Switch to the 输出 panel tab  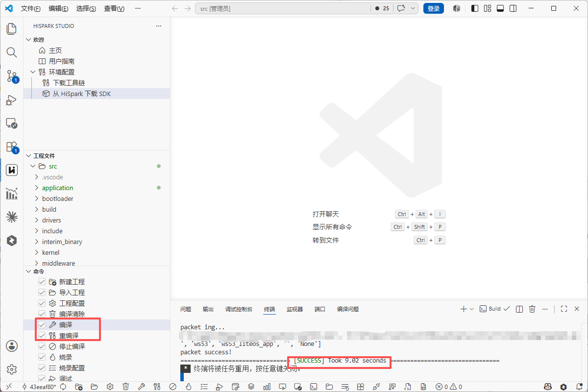click(x=208, y=309)
